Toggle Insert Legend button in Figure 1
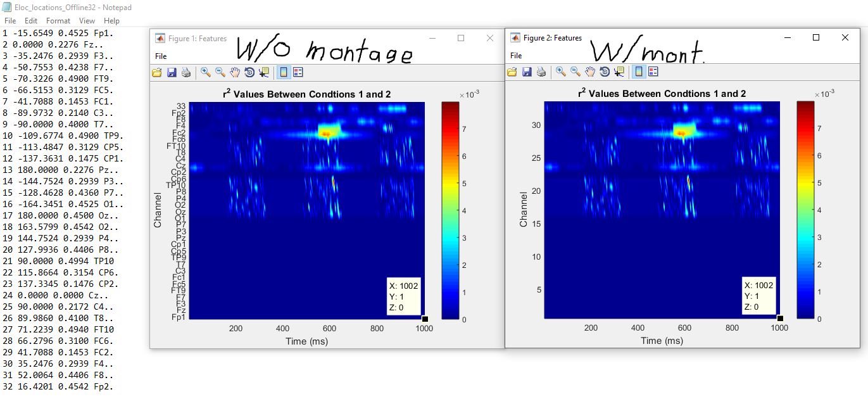 [x=298, y=73]
